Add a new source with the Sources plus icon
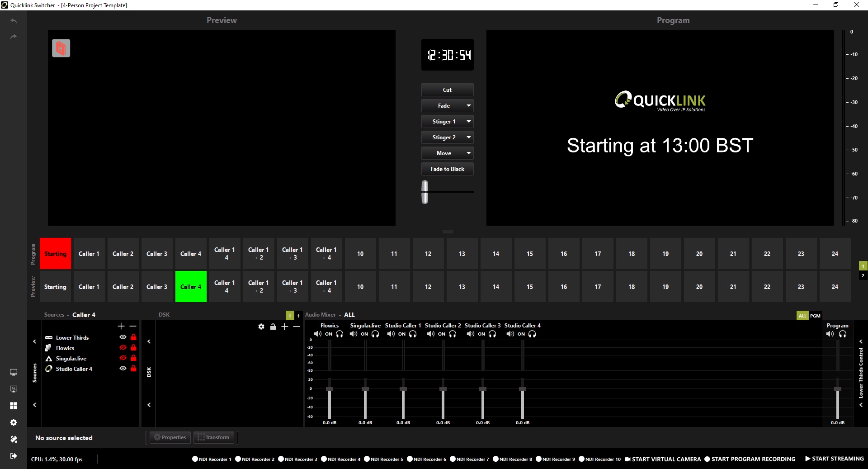This screenshot has height=469, width=868. [x=121, y=326]
